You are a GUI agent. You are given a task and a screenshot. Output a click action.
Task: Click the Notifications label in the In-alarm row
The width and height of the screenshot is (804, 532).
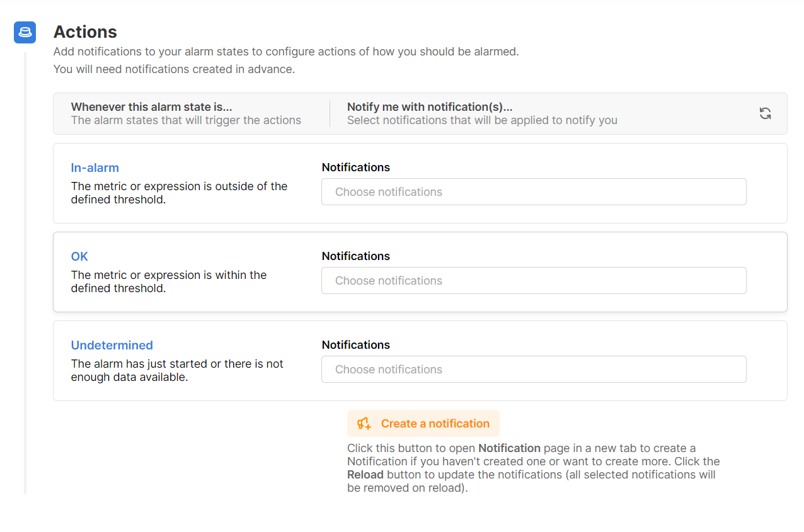coord(355,167)
